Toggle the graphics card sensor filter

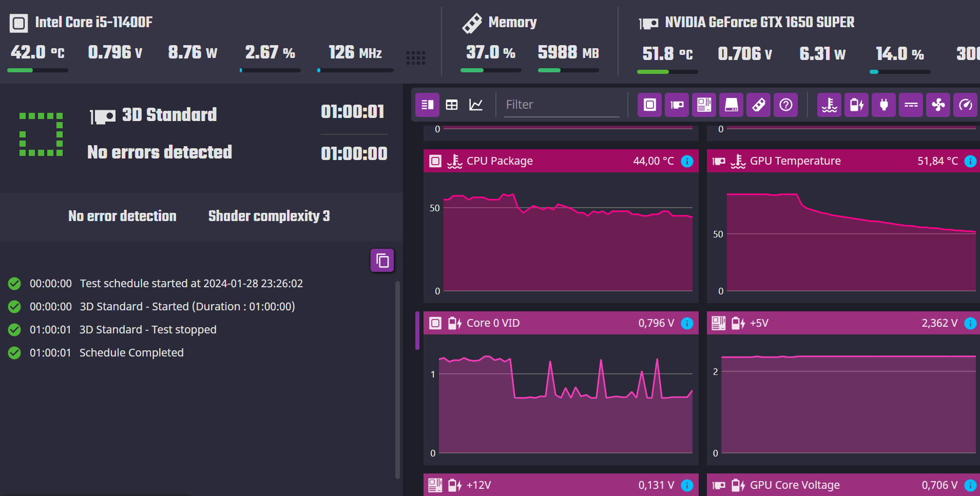click(x=677, y=105)
